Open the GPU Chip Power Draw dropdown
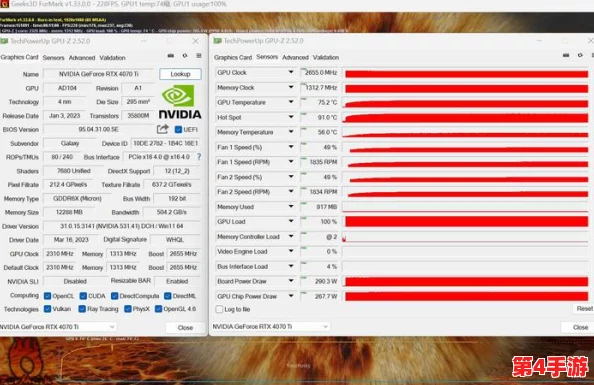 tap(291, 296)
